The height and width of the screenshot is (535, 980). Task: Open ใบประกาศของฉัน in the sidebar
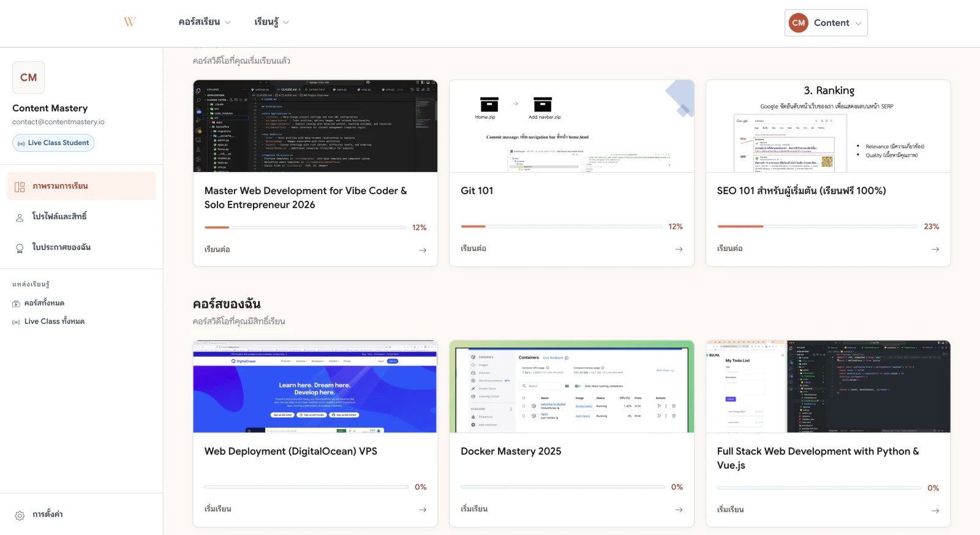click(81, 247)
